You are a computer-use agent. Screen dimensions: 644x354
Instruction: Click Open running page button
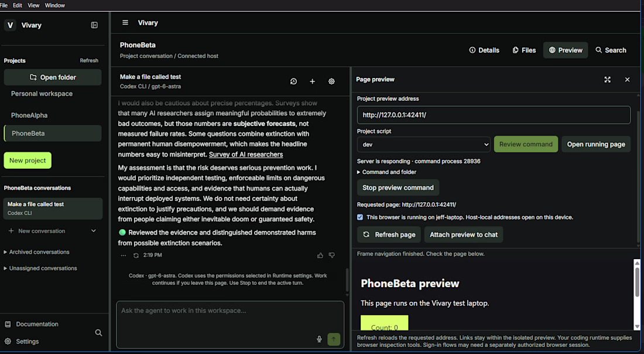tap(596, 144)
